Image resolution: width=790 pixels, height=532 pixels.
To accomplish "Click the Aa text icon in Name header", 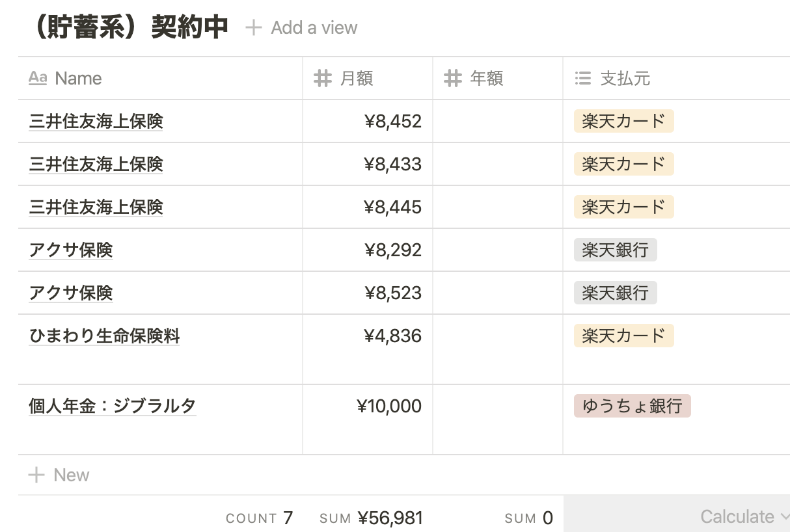I will 38,79.
